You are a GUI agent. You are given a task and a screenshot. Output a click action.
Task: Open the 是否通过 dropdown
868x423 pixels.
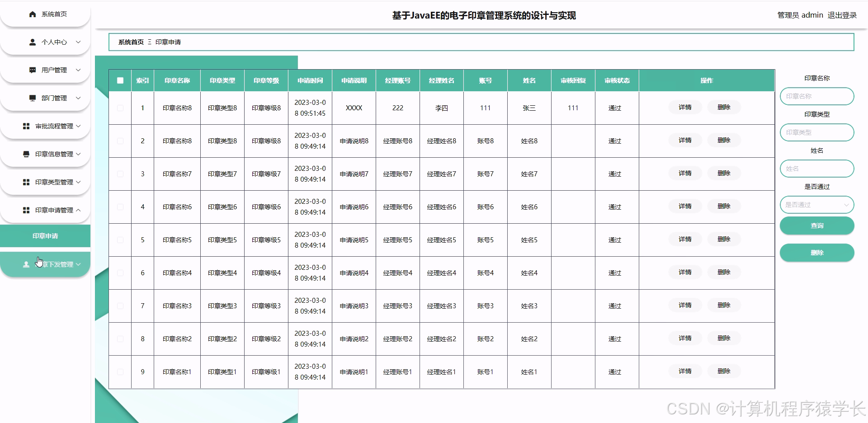pos(816,205)
